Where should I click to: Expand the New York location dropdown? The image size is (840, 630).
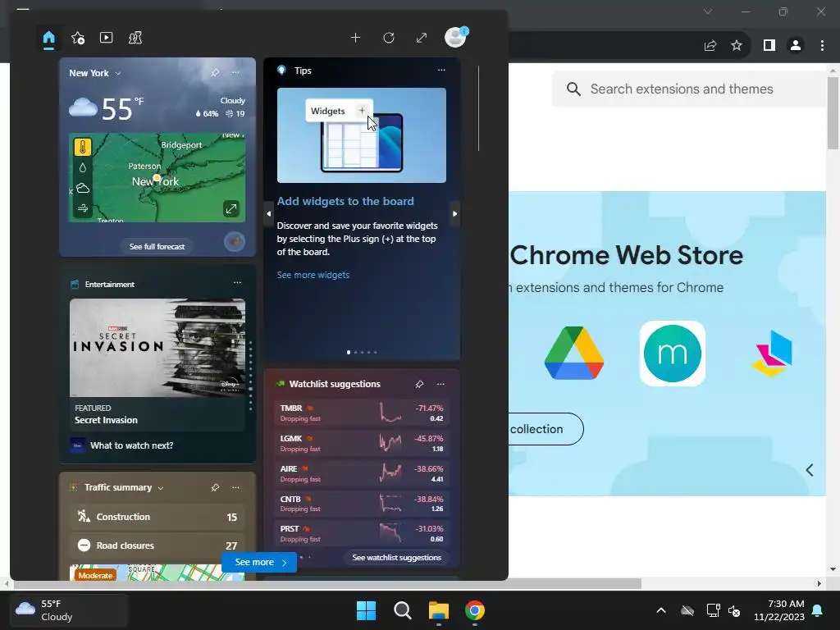pyautogui.click(x=118, y=73)
